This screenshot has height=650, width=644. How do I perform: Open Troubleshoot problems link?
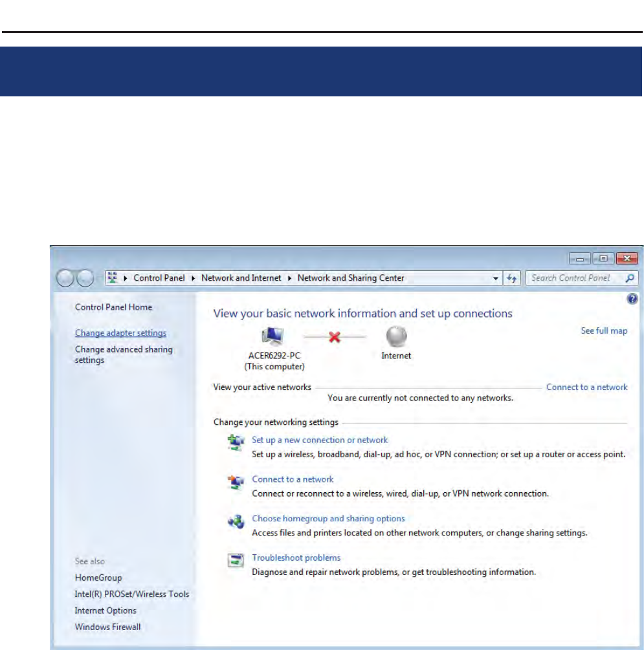pyautogui.click(x=296, y=558)
